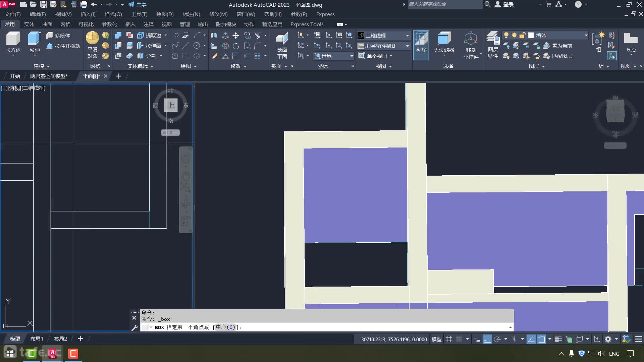Select Extrude Faces (拉伸面) tool
Image resolution: width=644 pixels, height=362 pixels.
click(x=149, y=46)
